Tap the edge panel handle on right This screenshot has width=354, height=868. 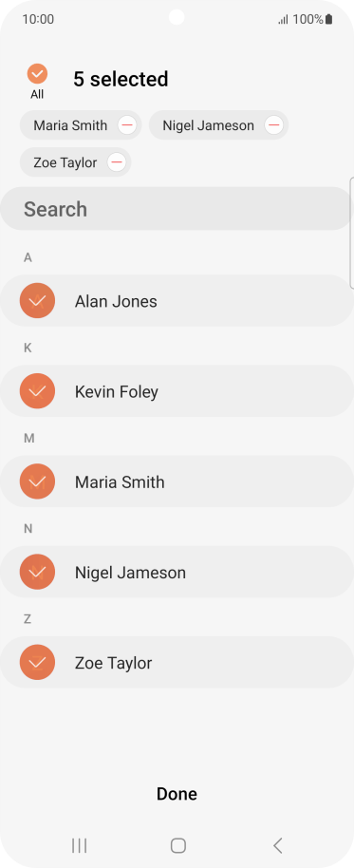pyautogui.click(x=352, y=233)
